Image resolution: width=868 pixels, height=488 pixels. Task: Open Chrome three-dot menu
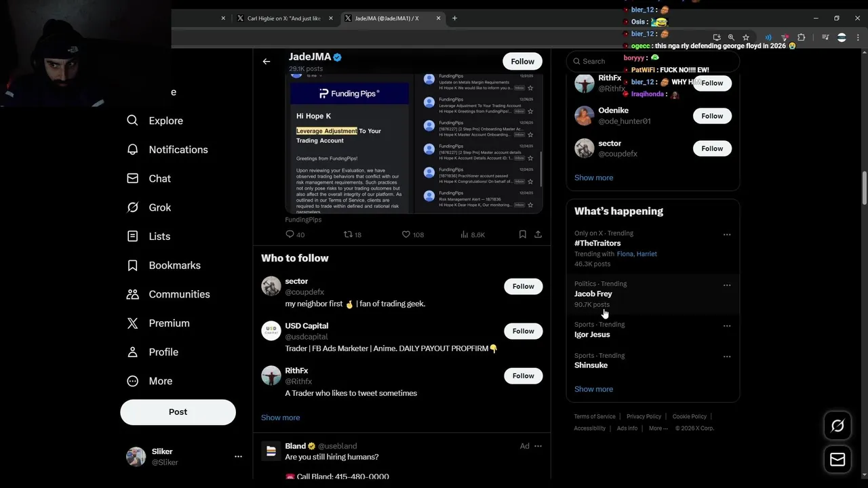click(x=858, y=37)
